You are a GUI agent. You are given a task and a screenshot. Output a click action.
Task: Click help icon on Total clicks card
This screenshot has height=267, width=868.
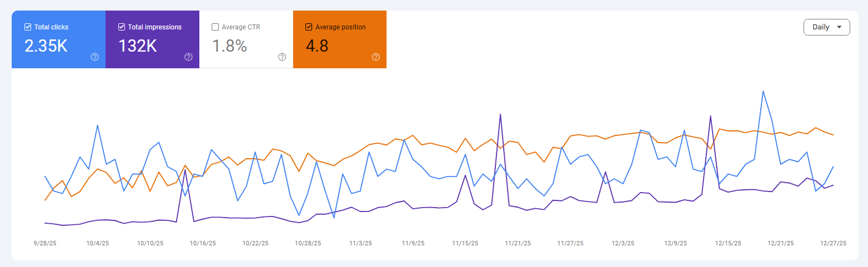tap(94, 57)
